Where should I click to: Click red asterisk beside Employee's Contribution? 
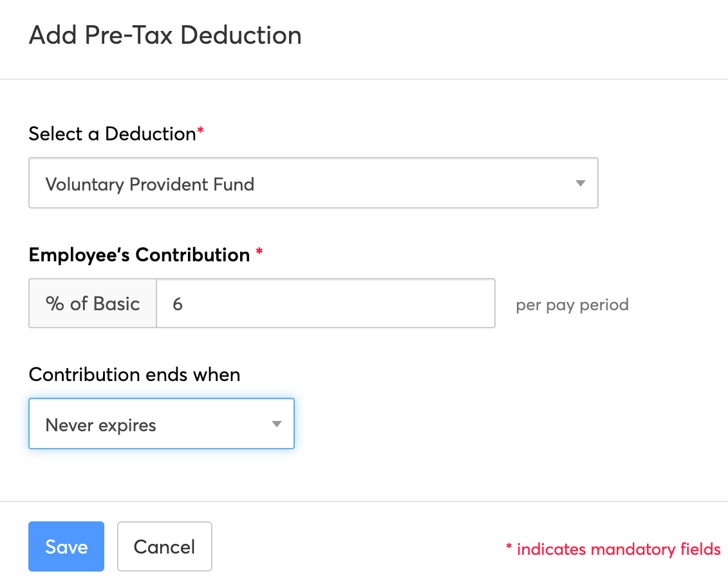[259, 252]
